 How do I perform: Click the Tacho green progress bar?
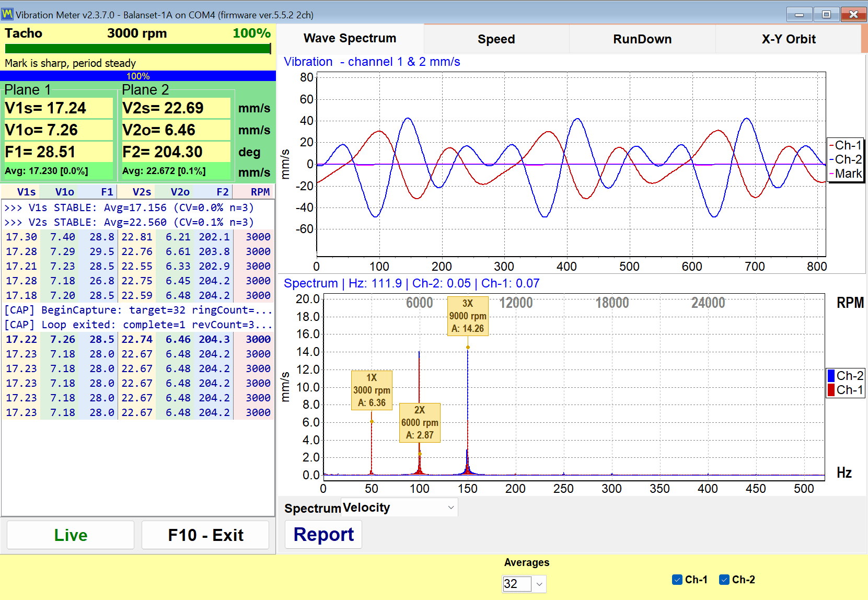coord(138,49)
